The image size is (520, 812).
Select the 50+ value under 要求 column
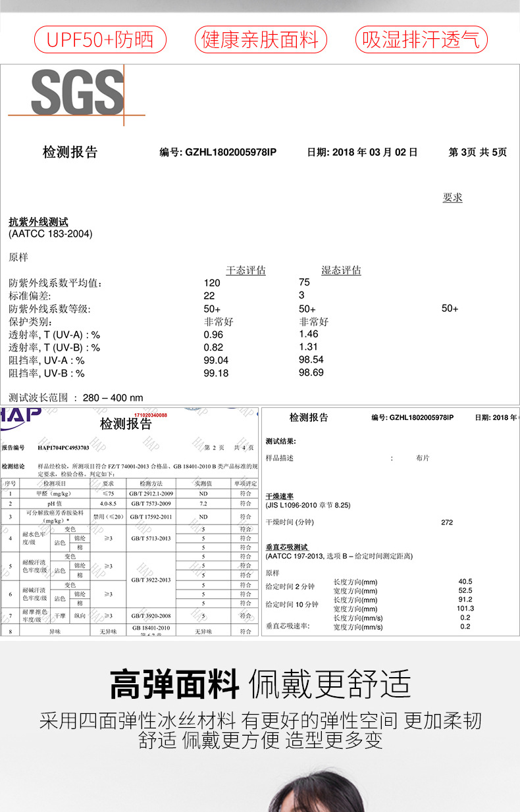tap(450, 309)
